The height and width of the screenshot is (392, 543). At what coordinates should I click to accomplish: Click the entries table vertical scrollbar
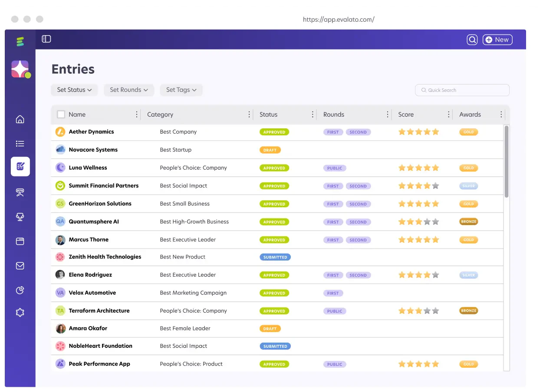pyautogui.click(x=507, y=161)
